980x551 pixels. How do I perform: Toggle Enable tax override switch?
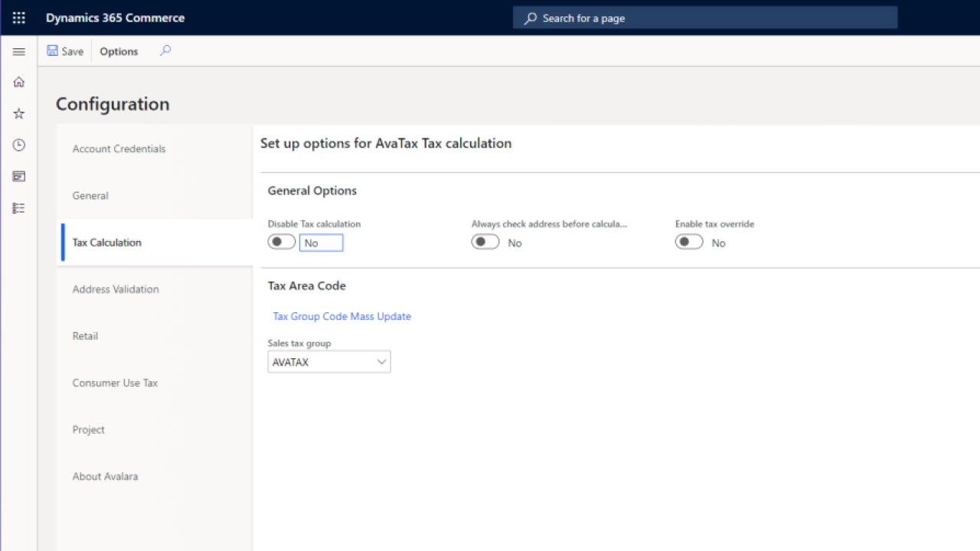tap(689, 242)
